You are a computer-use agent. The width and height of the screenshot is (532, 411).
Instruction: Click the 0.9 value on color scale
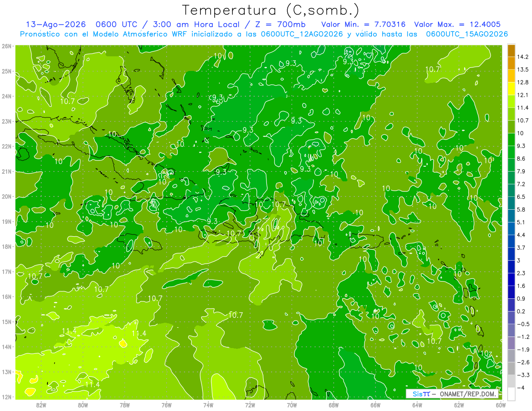tap(521, 298)
